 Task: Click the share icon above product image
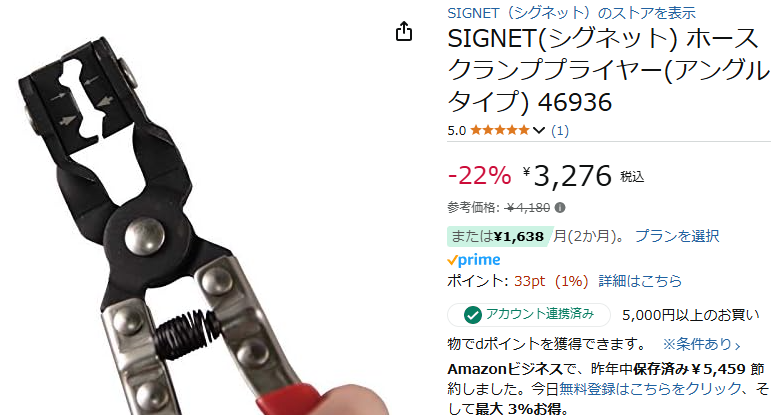pos(404,32)
